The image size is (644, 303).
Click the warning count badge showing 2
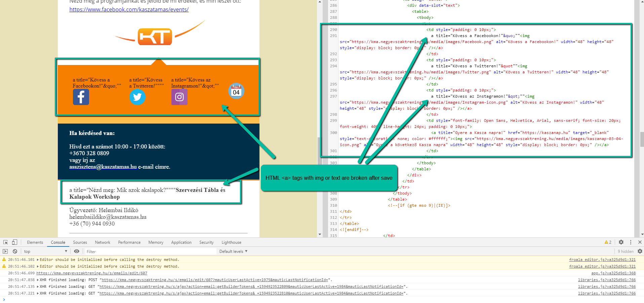pyautogui.click(x=608, y=242)
